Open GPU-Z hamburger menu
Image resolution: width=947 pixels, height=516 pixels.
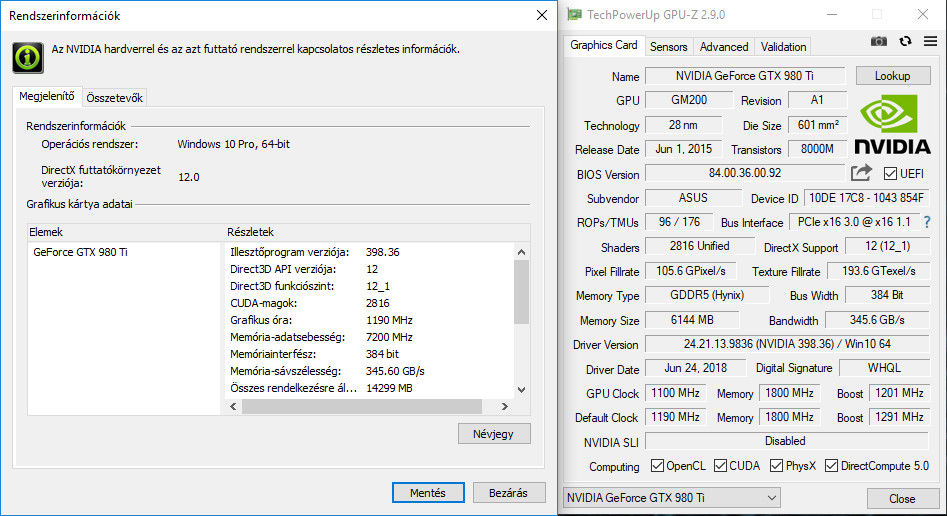coord(930,41)
